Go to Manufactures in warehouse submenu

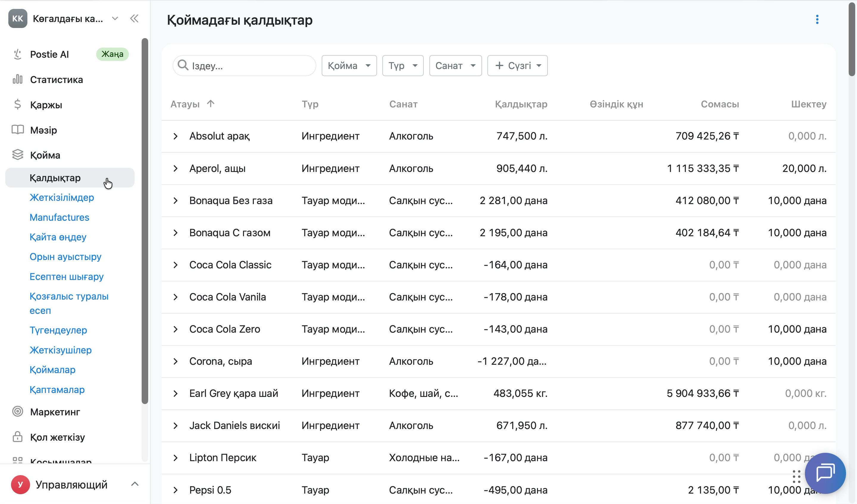59,217
